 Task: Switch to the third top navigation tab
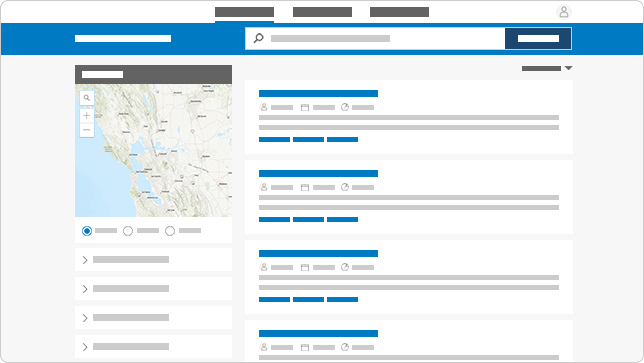[x=399, y=12]
